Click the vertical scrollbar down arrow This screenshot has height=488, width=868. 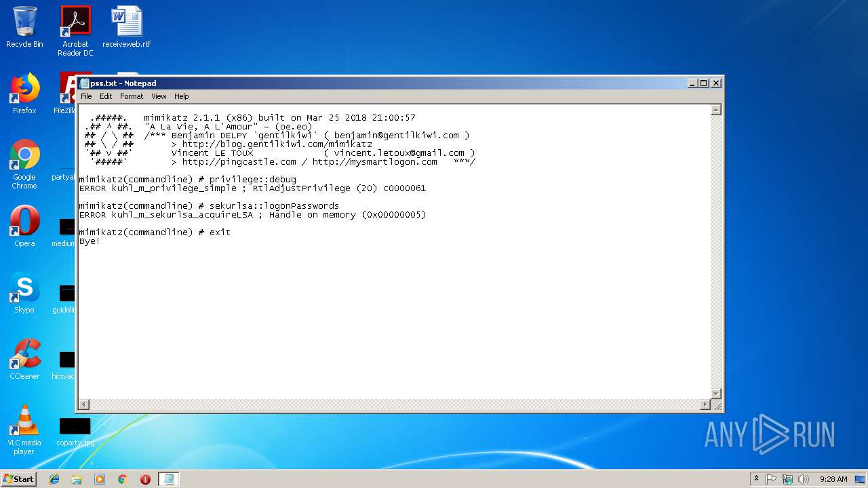pyautogui.click(x=715, y=393)
